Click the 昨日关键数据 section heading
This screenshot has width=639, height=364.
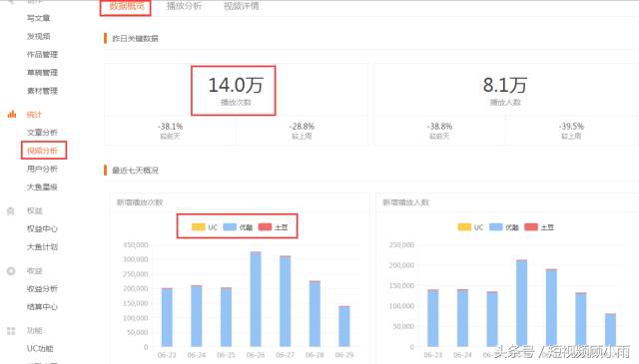coord(135,38)
